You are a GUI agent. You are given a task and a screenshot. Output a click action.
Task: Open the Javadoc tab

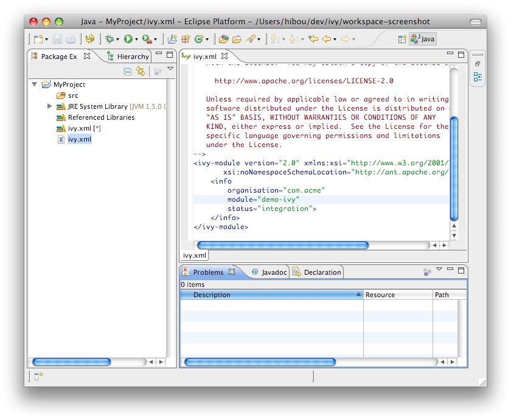[x=268, y=272]
